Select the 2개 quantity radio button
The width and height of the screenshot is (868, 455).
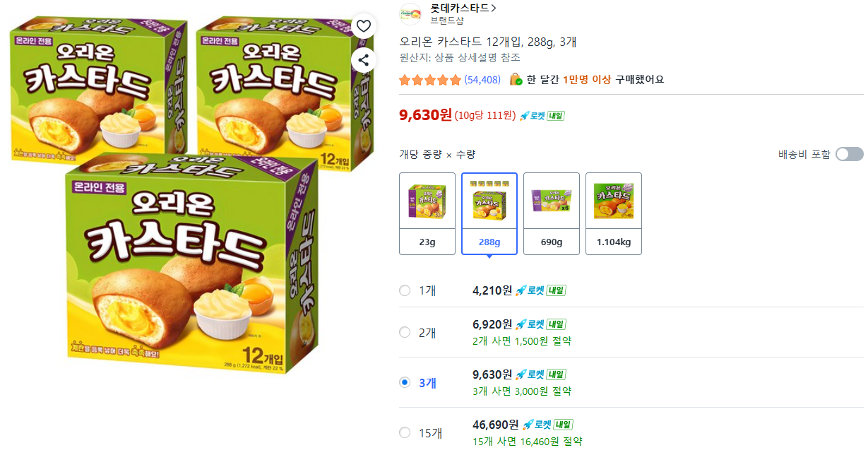[x=405, y=332]
